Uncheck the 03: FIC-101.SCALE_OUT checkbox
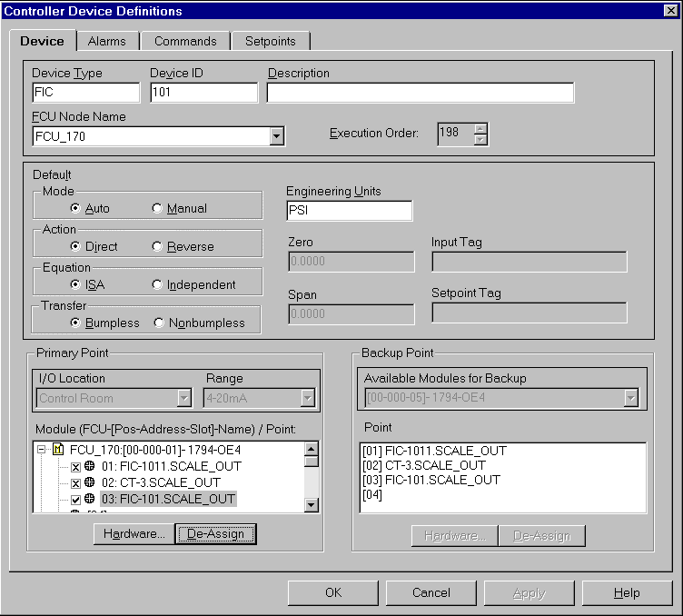The width and height of the screenshot is (683, 616). [x=75, y=499]
